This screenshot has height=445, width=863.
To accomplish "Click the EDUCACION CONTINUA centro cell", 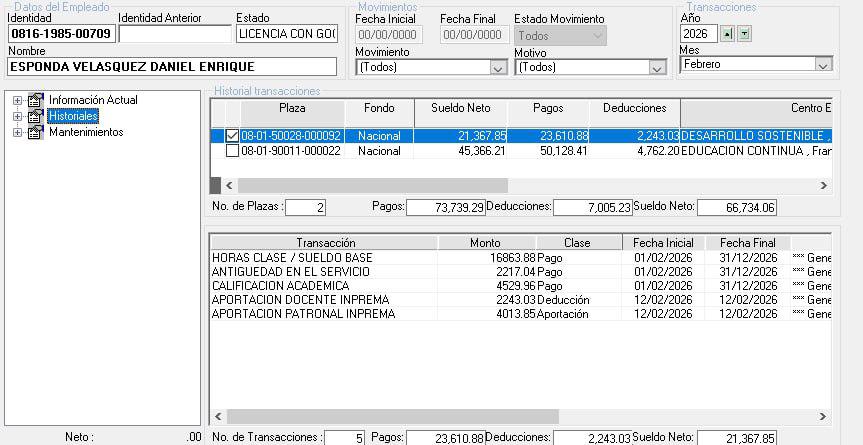I will [756, 151].
